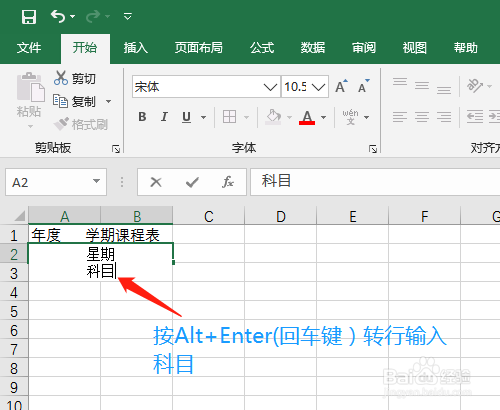This screenshot has width=500, height=410.
Task: Click the decrease font size icon
Action: (x=364, y=87)
